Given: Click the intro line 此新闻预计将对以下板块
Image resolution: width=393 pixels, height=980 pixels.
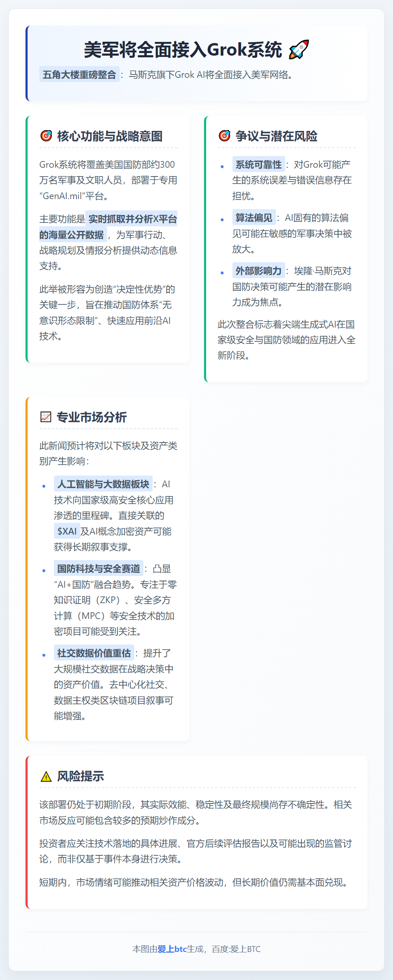Looking at the screenshot, I should click(108, 453).
